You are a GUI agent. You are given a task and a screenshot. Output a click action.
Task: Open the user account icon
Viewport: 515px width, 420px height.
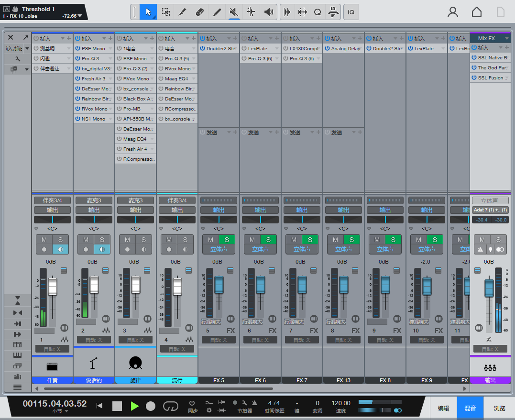pyautogui.click(x=452, y=12)
